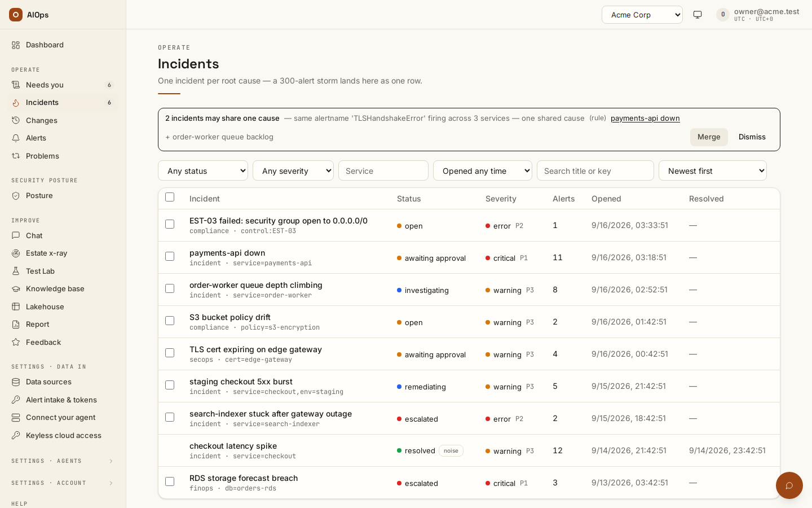Check the order-worker queue depth row

click(170, 288)
